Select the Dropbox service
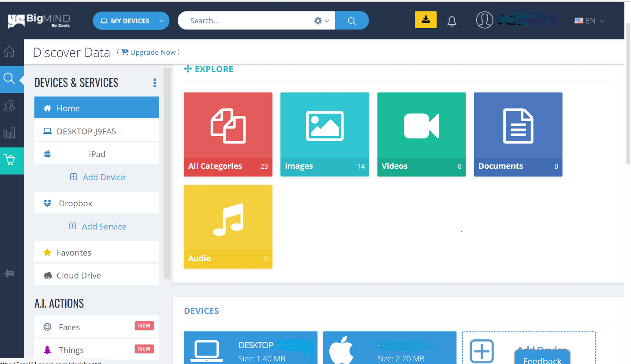631x364 pixels. tap(97, 203)
